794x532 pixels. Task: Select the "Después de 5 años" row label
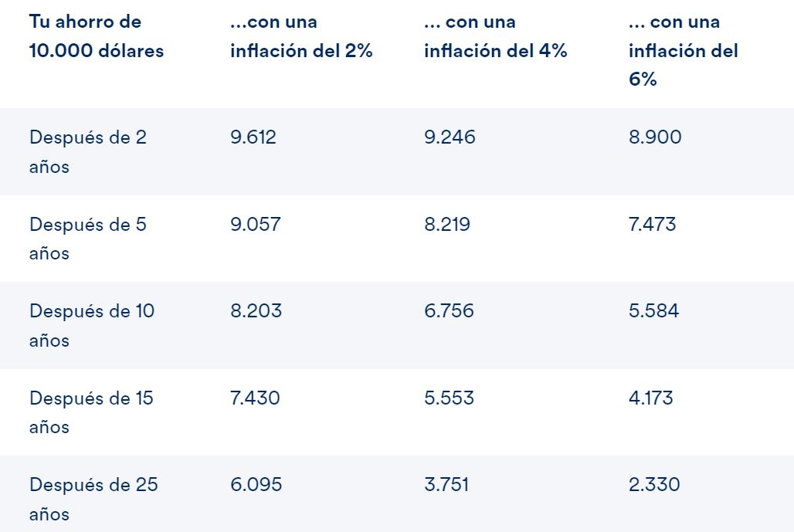pos(88,239)
